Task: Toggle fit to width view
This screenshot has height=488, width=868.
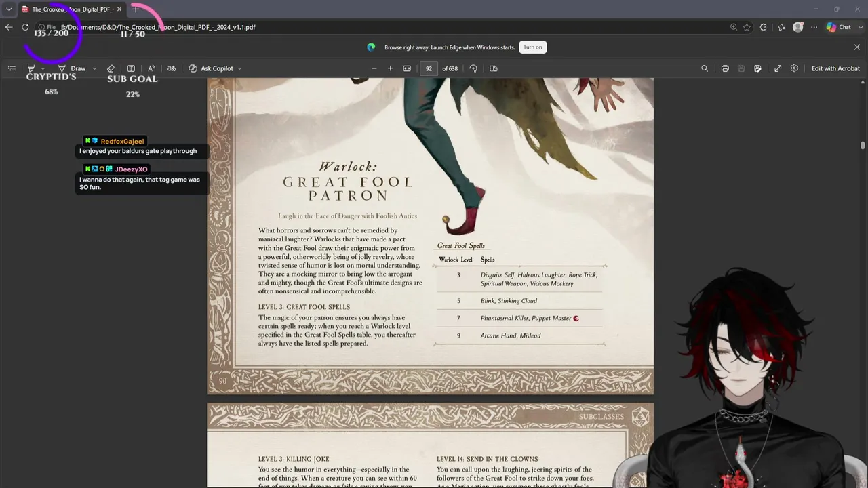Action: coord(407,68)
